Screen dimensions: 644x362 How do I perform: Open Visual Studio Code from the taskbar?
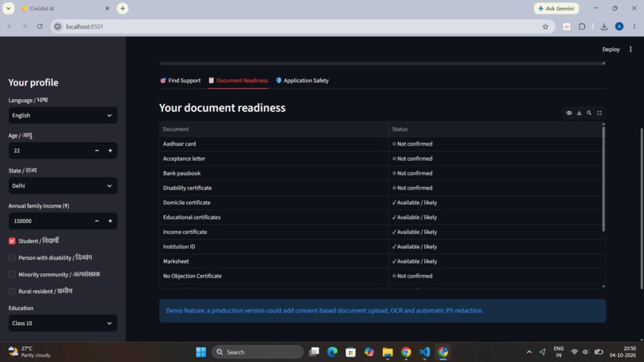coord(425,352)
